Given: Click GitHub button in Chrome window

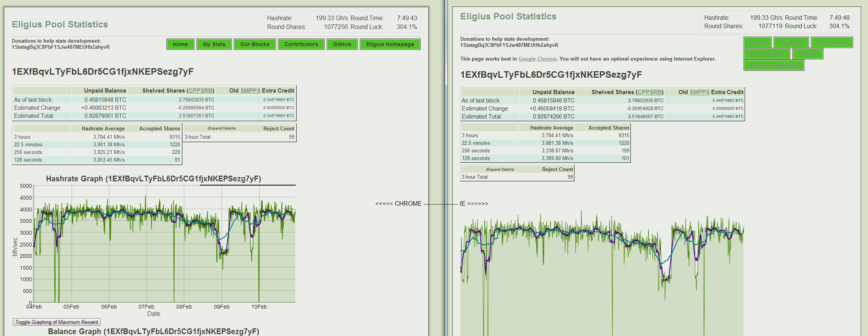Looking at the screenshot, I should [342, 44].
